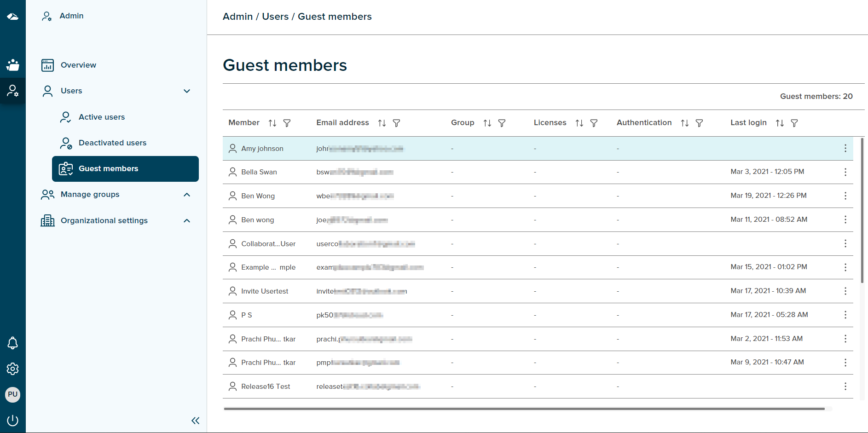Expand the Manage groups chevron
This screenshot has height=433, width=868.
coord(187,195)
